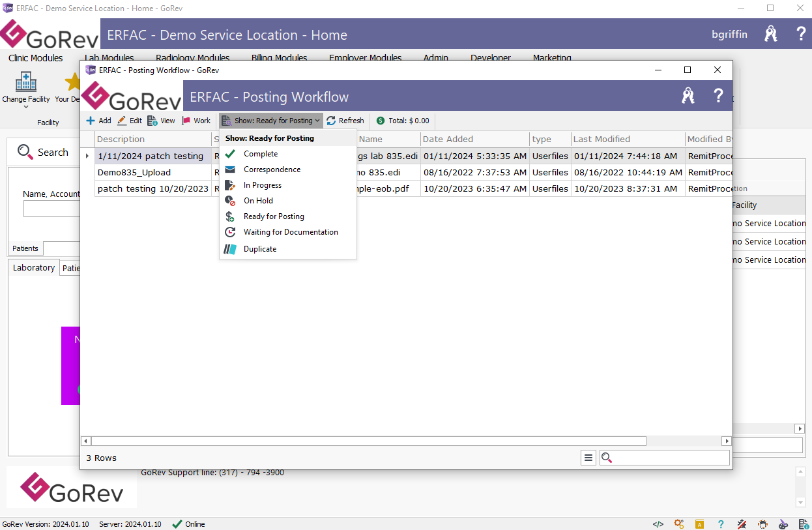812x530 pixels.
Task: Click the right arrow of grid horizontal scrollbar
Action: 727,441
